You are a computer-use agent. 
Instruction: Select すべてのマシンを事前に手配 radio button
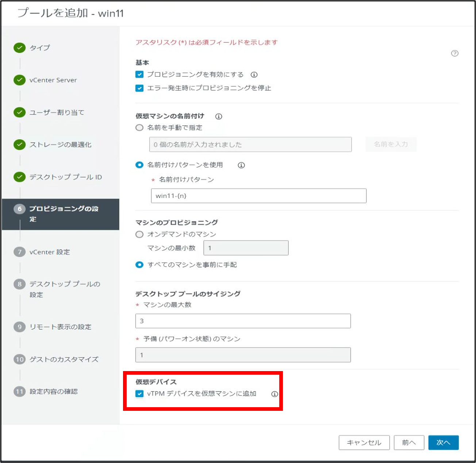(x=139, y=265)
